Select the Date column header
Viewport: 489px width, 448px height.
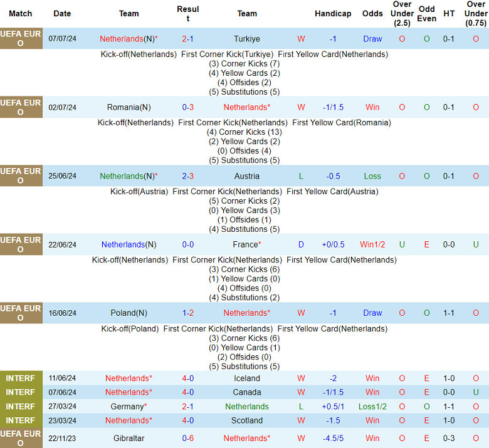tap(62, 14)
